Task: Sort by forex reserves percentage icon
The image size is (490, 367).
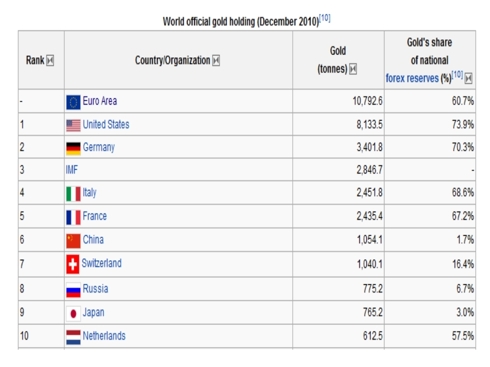Action: pyautogui.click(x=468, y=78)
